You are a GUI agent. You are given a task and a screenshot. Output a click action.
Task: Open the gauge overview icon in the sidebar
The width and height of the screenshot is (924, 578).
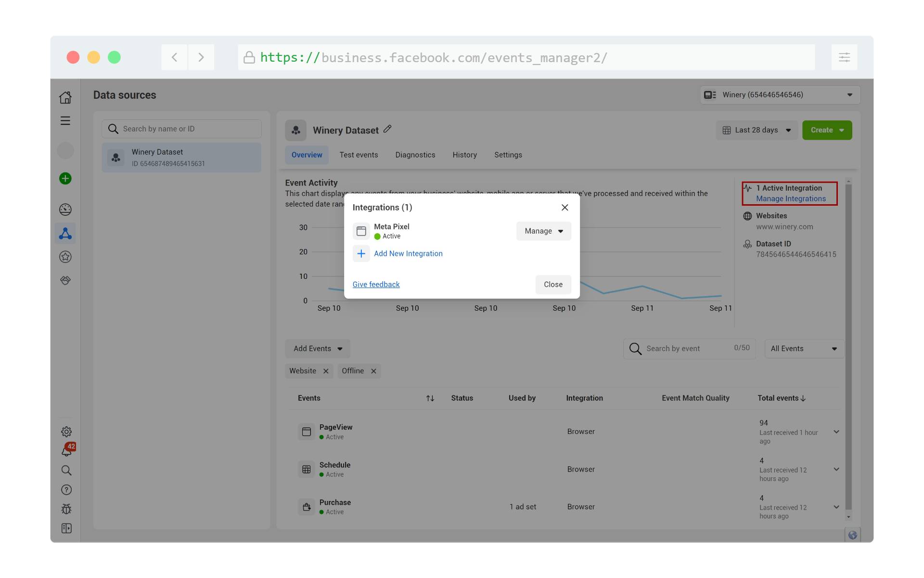point(65,210)
